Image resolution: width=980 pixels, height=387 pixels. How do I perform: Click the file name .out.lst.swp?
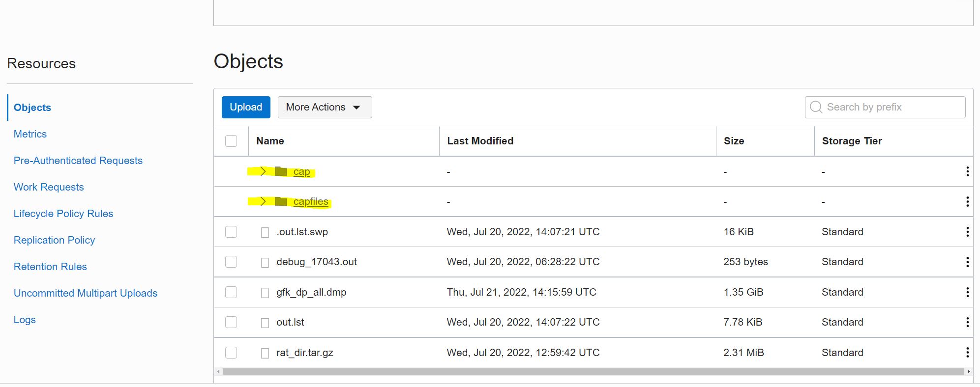[x=302, y=232]
